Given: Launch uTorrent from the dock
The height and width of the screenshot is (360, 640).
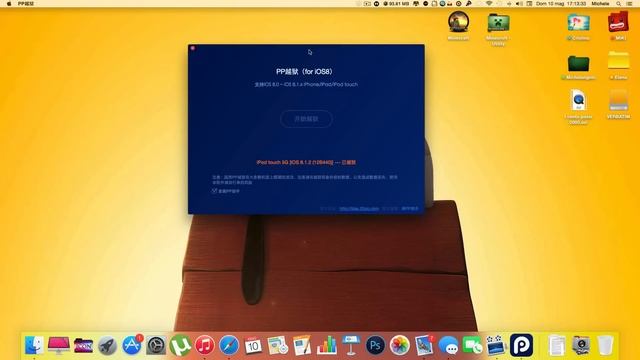Looking at the screenshot, I should [x=180, y=345].
